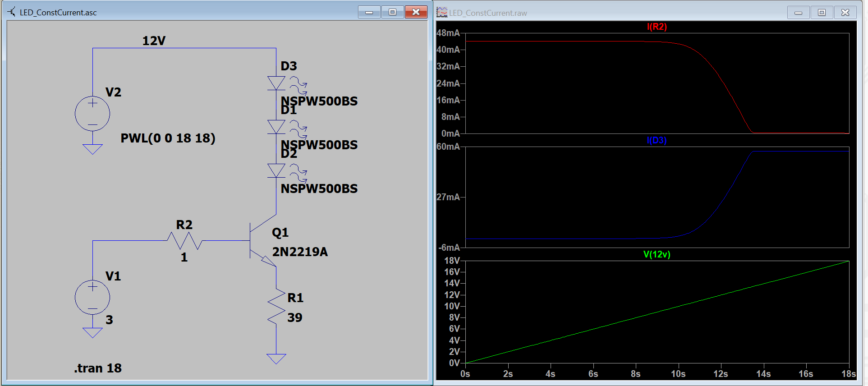Click the V(12v) trace label
The image size is (868, 386).
657,254
